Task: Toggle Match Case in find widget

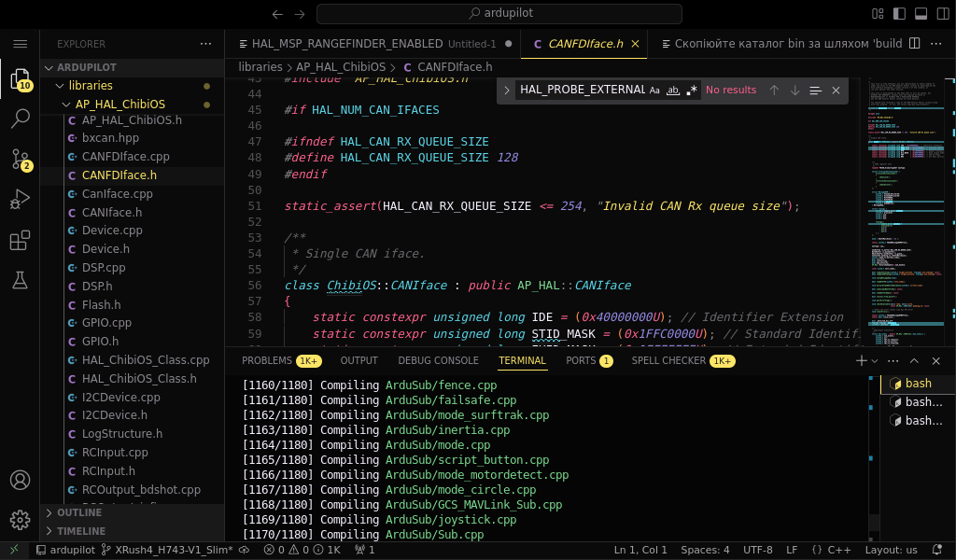Action: tap(655, 91)
